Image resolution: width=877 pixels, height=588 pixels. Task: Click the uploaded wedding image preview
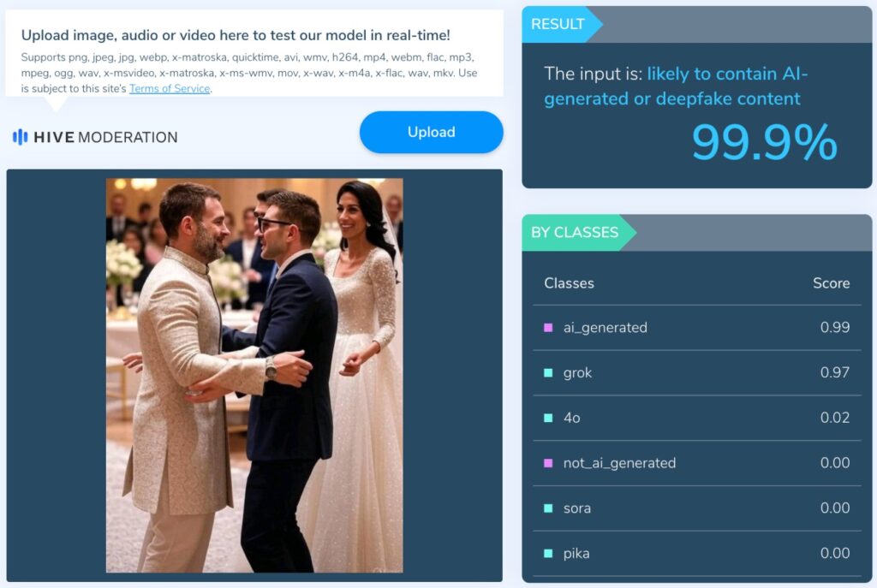[254, 375]
